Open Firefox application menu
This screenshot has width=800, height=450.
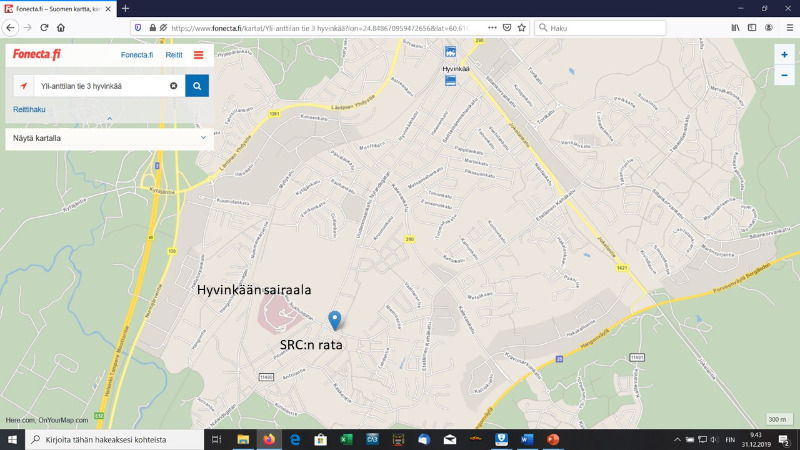point(787,27)
